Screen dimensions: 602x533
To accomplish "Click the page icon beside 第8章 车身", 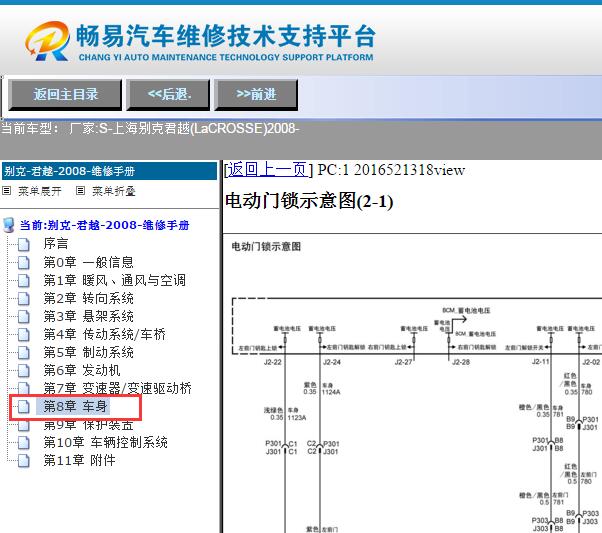I will click(x=24, y=407).
